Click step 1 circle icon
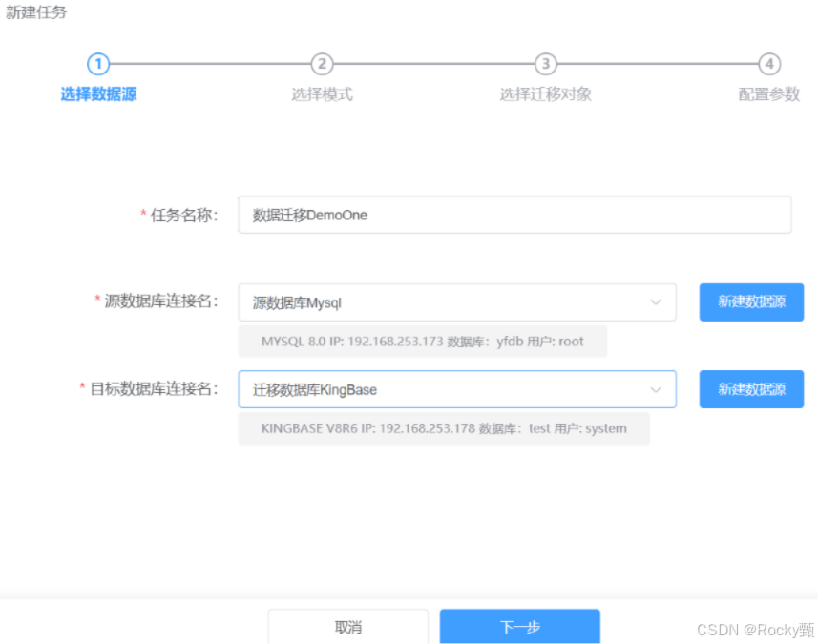The width and height of the screenshot is (818, 644). tap(98, 64)
